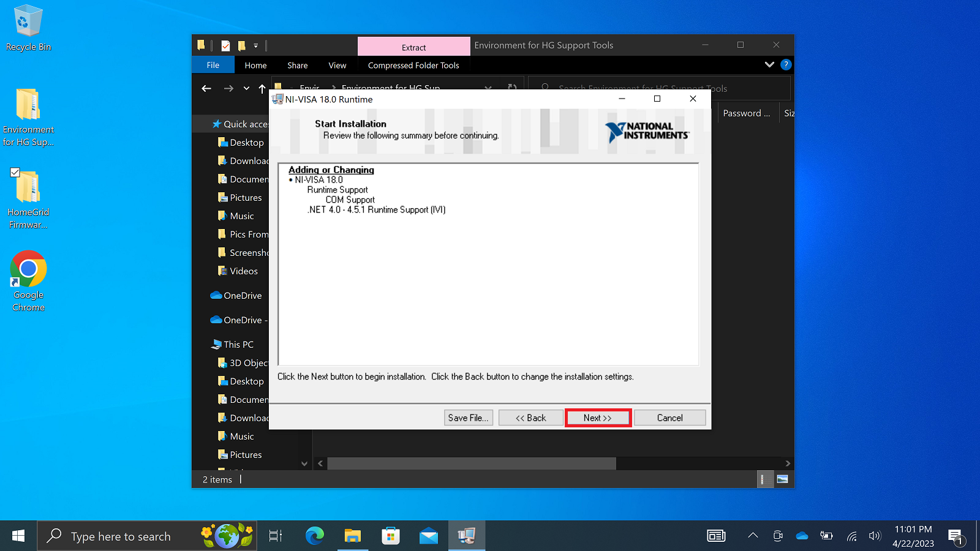This screenshot has width=980, height=551.
Task: Click Next to begin NI-VISA installation
Action: [x=598, y=418]
